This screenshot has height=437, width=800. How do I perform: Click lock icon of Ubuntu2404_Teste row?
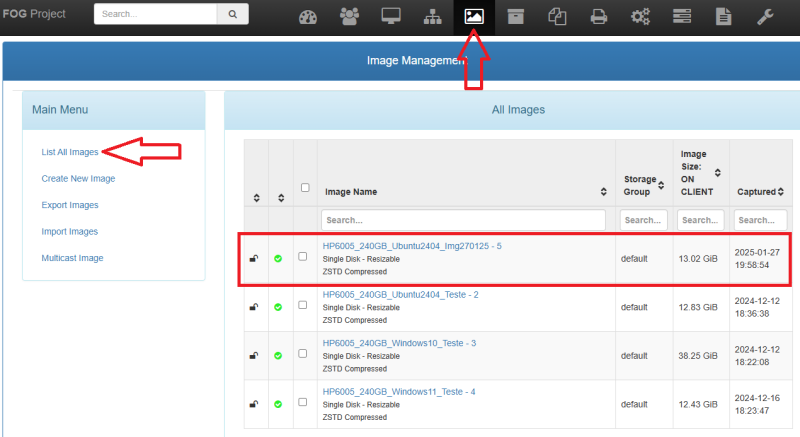pyautogui.click(x=254, y=307)
